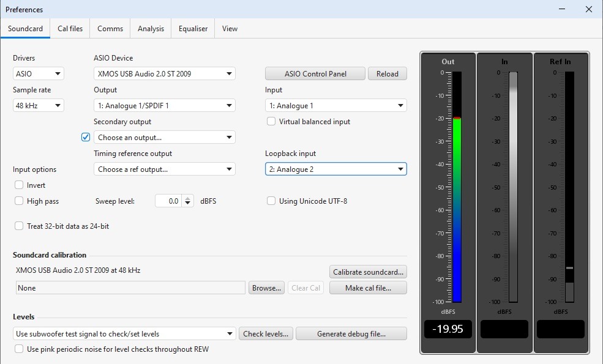603x364 pixels.
Task: Decrease the Sweep level with down arrow
Action: pos(188,203)
